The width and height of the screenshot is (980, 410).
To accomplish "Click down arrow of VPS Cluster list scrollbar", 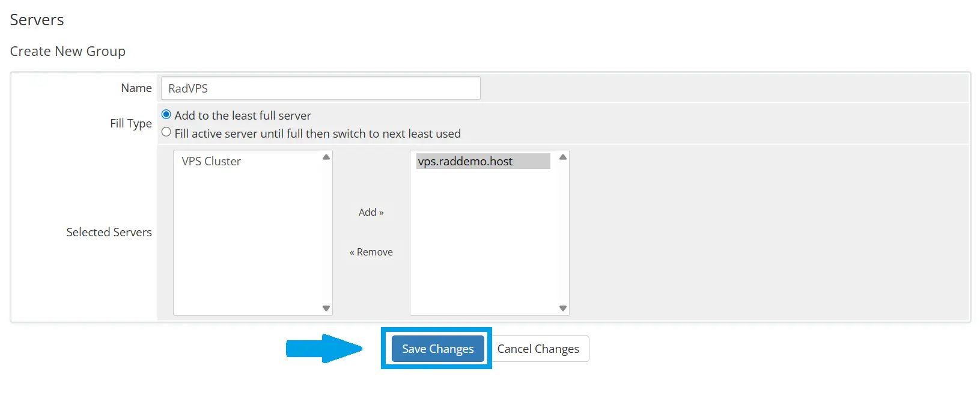I will point(326,308).
